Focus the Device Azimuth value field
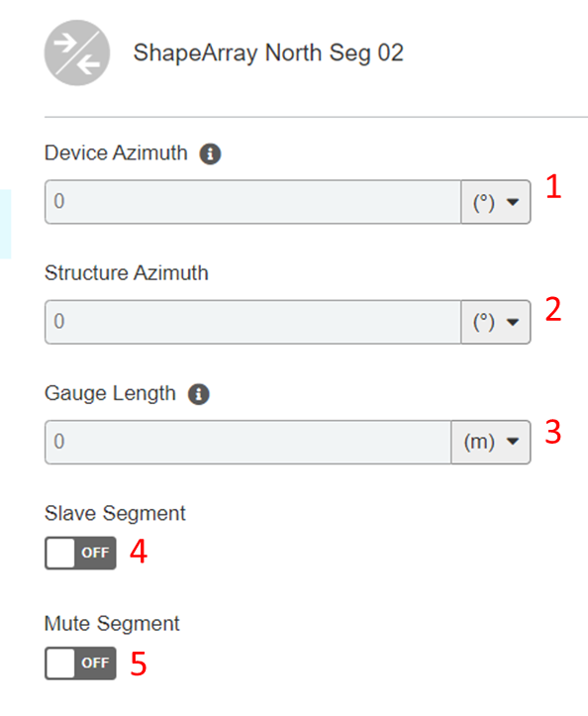This screenshot has height=716, width=588. (252, 202)
